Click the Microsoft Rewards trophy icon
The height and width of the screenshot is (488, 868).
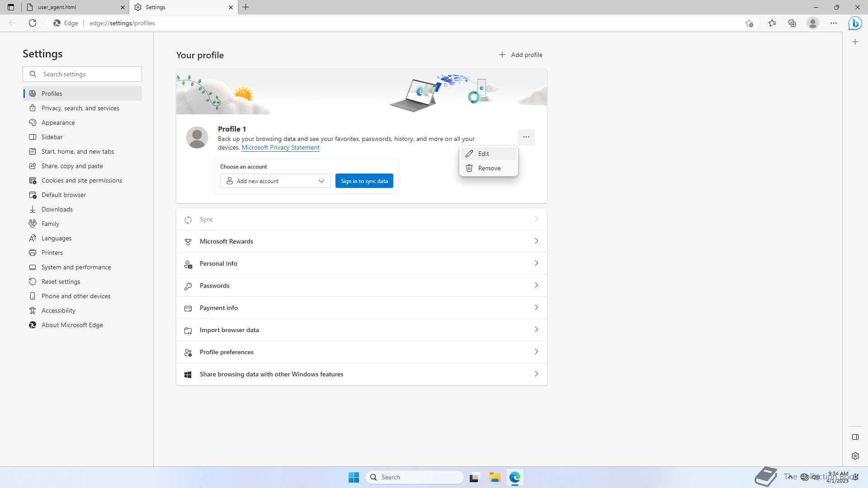pos(188,242)
